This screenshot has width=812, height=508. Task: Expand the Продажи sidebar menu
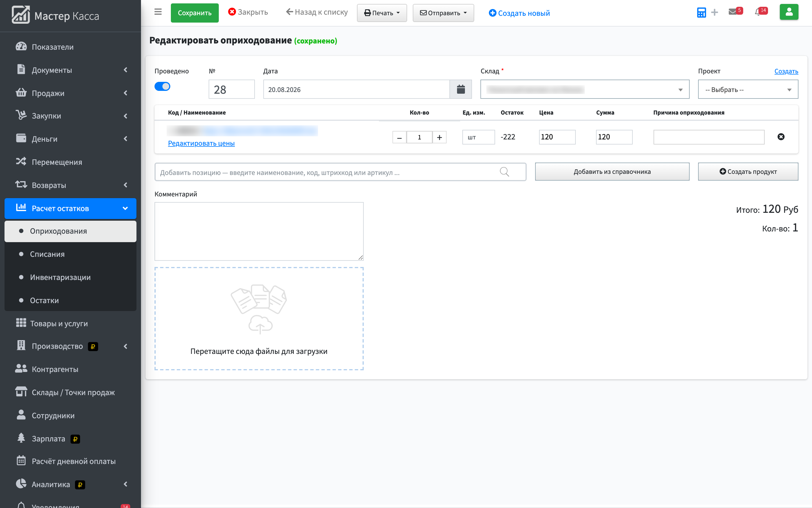(70, 93)
